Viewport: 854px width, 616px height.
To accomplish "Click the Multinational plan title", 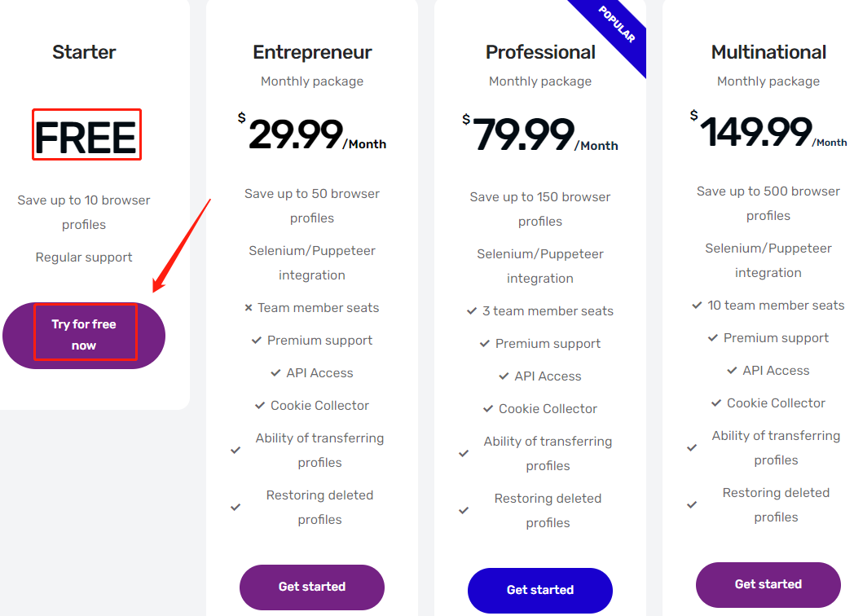I will (768, 53).
